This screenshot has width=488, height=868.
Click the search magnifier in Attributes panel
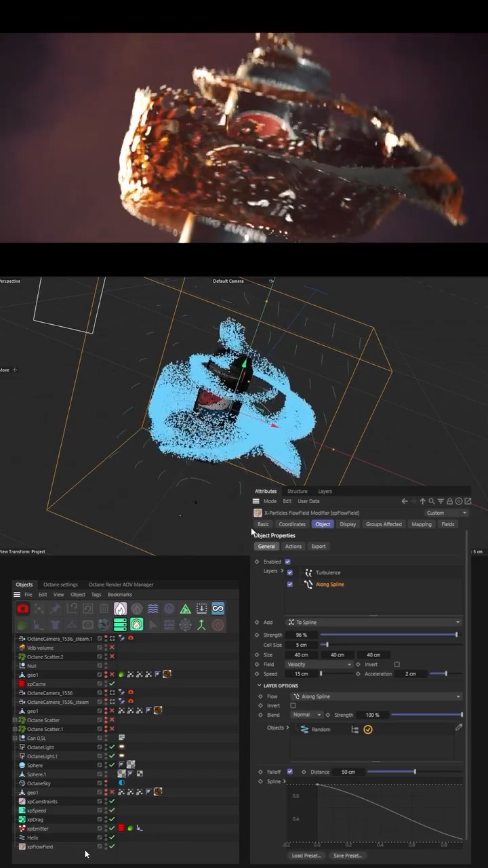tap(432, 501)
